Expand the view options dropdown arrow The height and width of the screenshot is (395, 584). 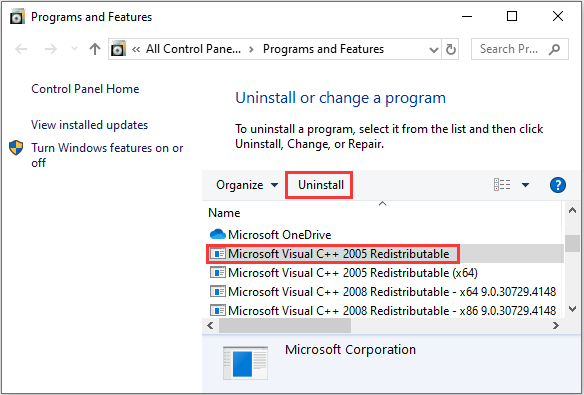(x=525, y=185)
